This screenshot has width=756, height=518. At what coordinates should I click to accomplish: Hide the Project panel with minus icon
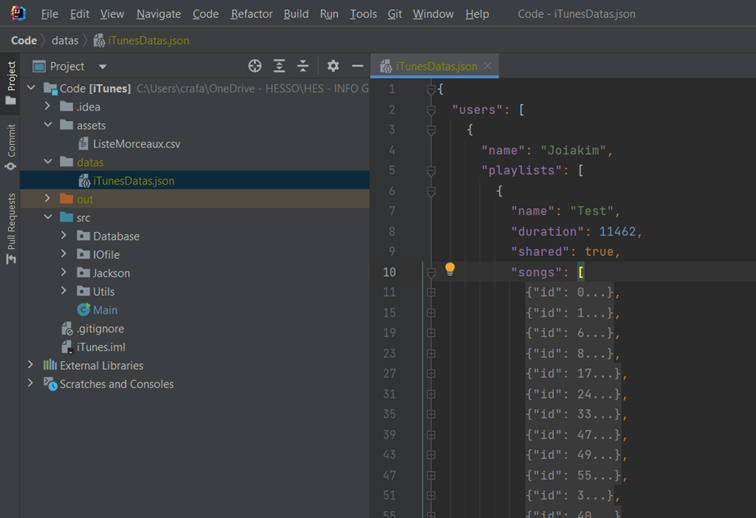click(x=357, y=66)
